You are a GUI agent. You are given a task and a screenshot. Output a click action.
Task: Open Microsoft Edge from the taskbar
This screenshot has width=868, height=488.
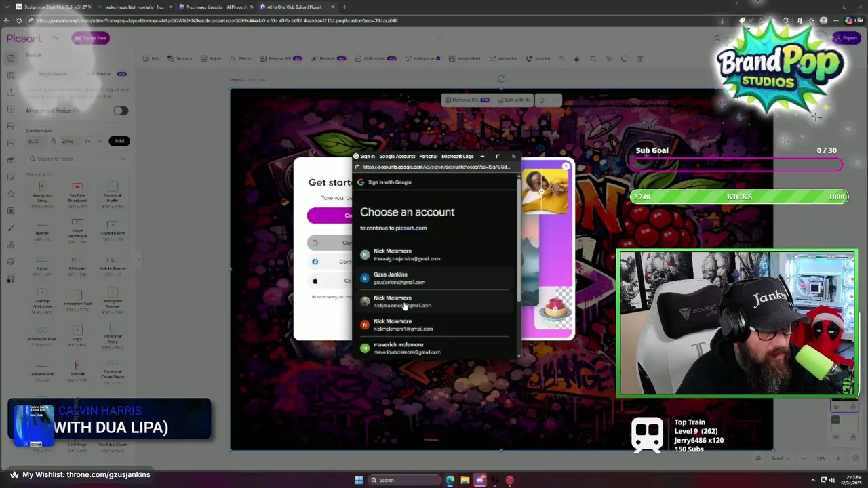(450, 481)
